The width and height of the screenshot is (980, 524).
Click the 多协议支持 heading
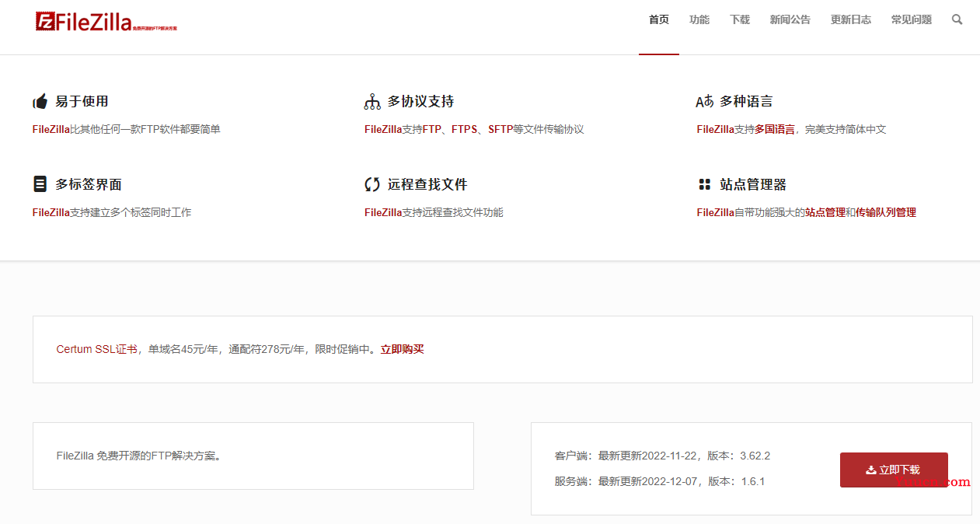click(x=420, y=102)
